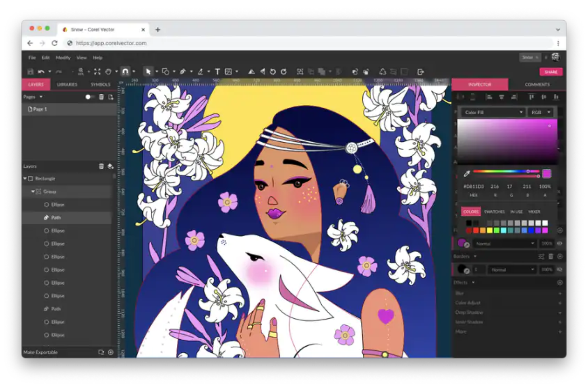Image resolution: width=588 pixels, height=392 pixels.
Task: Pick the yellow swatch in the color palette
Action: [489, 230]
